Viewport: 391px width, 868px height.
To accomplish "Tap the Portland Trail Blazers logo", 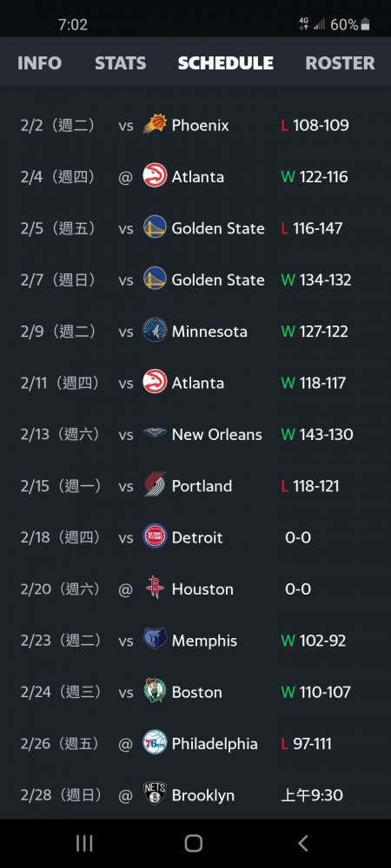I will 155,485.
